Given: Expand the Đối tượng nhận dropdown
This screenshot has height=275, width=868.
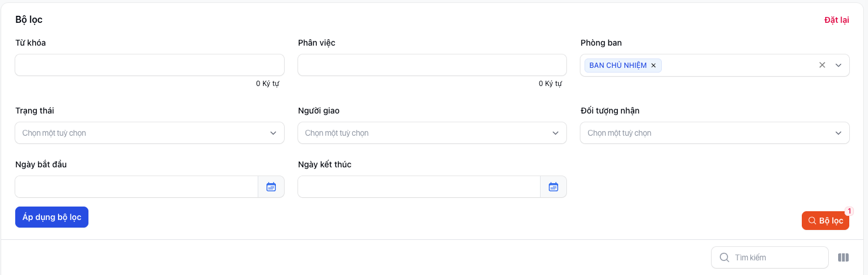Looking at the screenshot, I should pyautogui.click(x=715, y=133).
